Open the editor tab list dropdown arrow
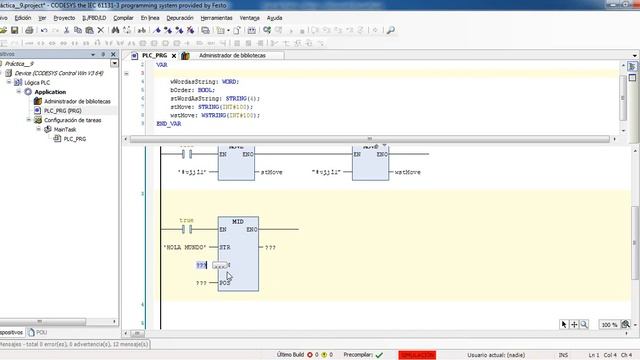 [634, 56]
